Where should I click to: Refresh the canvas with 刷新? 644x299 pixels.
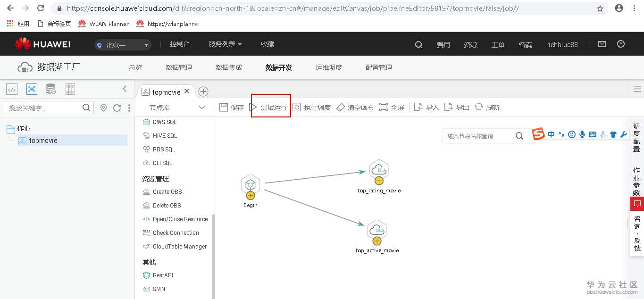click(487, 108)
